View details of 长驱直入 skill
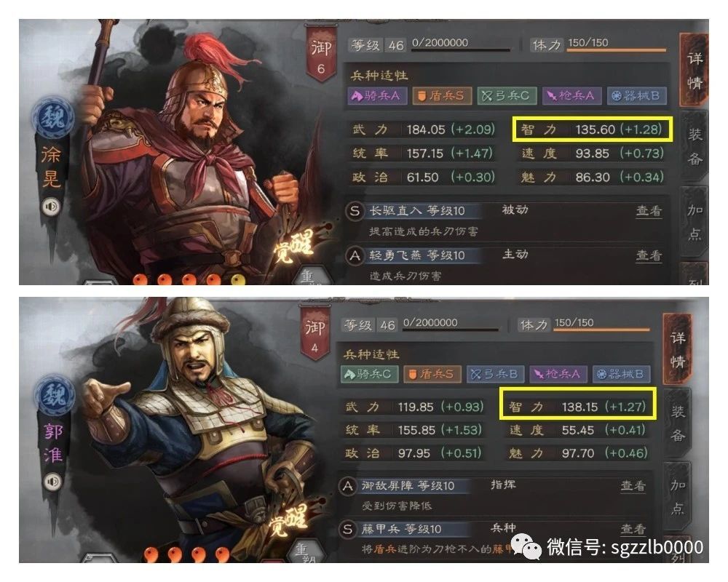 (x=649, y=211)
